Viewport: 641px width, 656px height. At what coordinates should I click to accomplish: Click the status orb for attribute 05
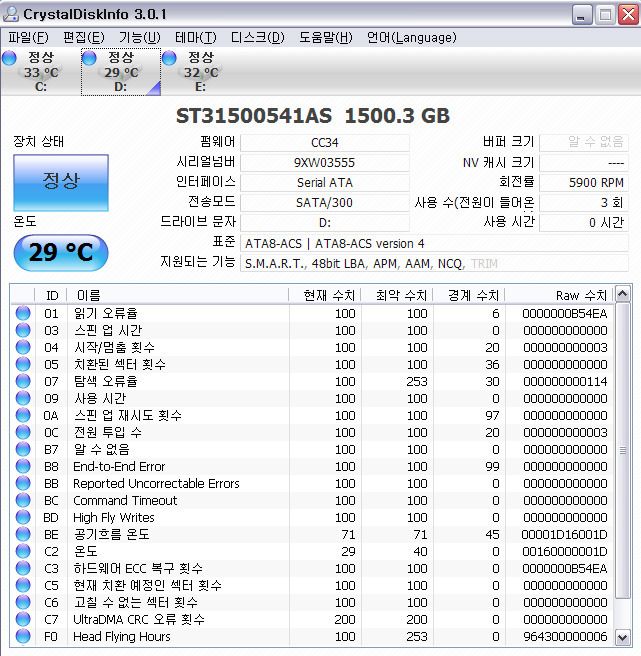pyautogui.click(x=23, y=364)
